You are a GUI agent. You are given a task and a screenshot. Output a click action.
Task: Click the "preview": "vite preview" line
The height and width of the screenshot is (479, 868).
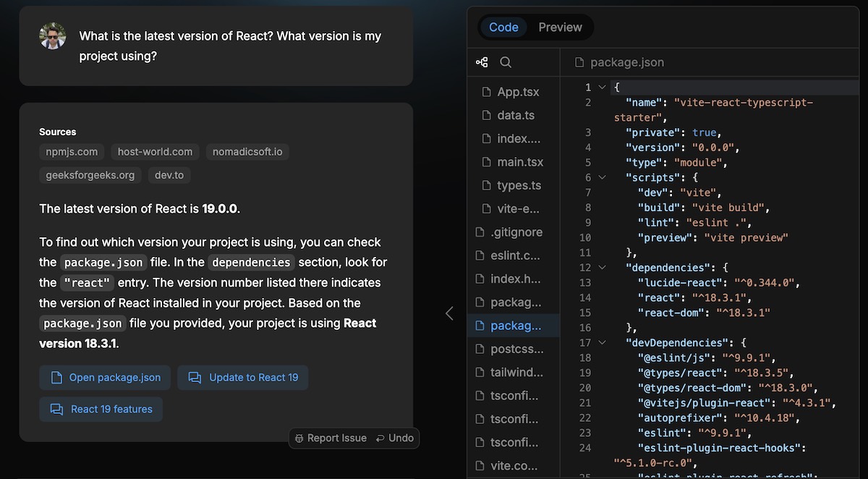pyautogui.click(x=712, y=237)
